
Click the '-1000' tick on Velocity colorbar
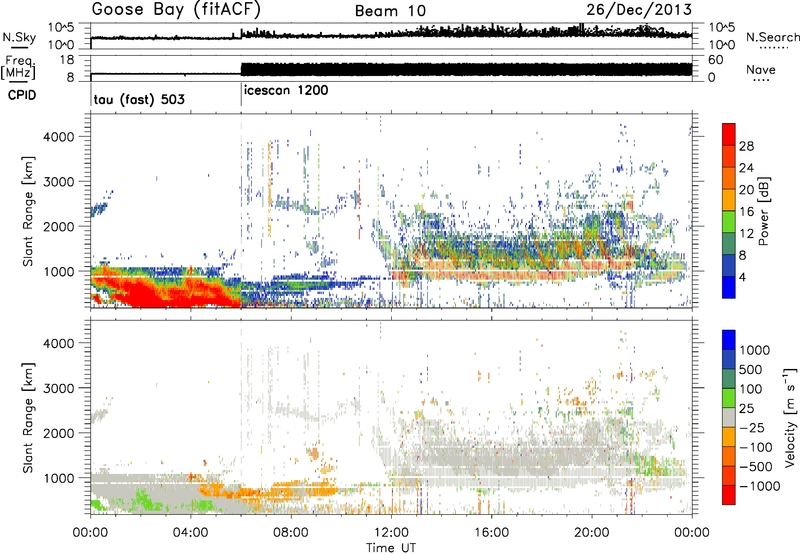(760, 486)
